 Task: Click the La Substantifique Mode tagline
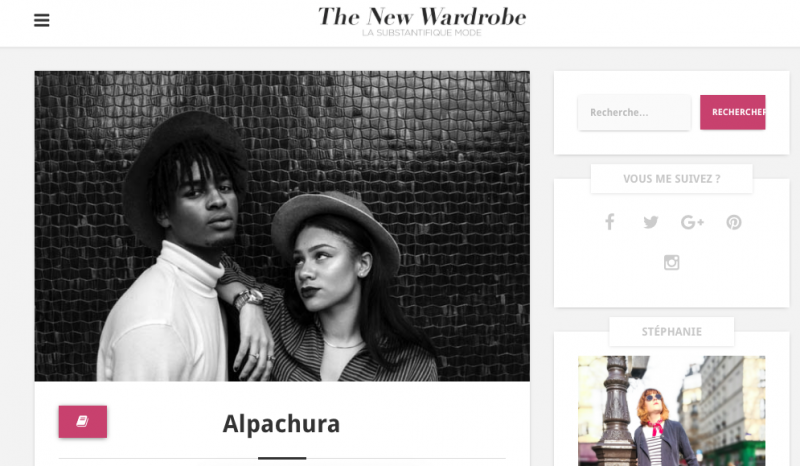coord(422,33)
